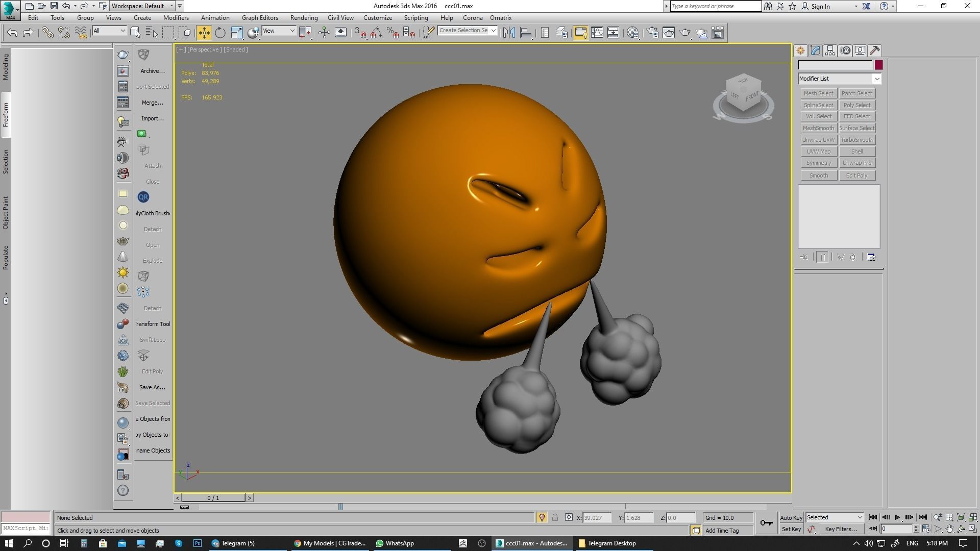Pick Rectangular Selection Region tool

click(168, 33)
